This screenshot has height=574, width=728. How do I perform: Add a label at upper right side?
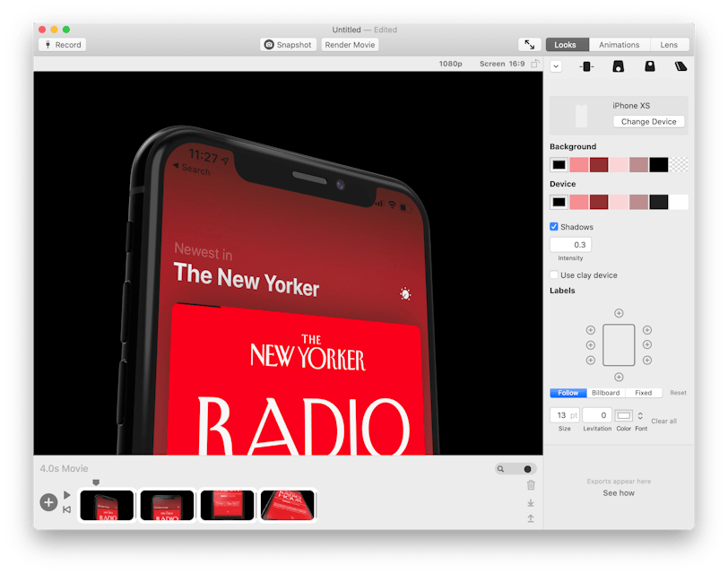[647, 330]
